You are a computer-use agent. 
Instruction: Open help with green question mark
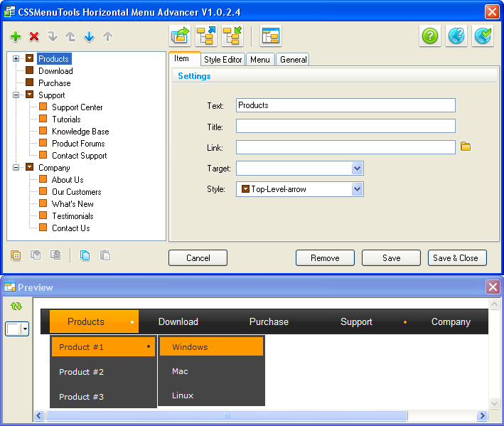(x=430, y=36)
